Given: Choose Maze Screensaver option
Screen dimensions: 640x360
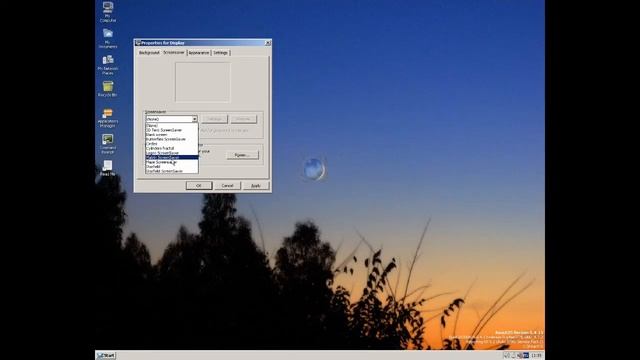Looking at the screenshot, I should coord(172,162).
